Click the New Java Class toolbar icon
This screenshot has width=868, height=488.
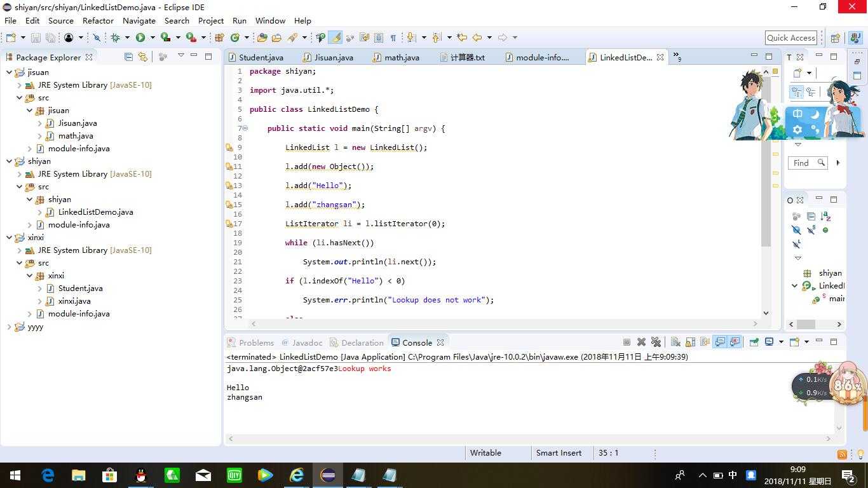point(235,37)
